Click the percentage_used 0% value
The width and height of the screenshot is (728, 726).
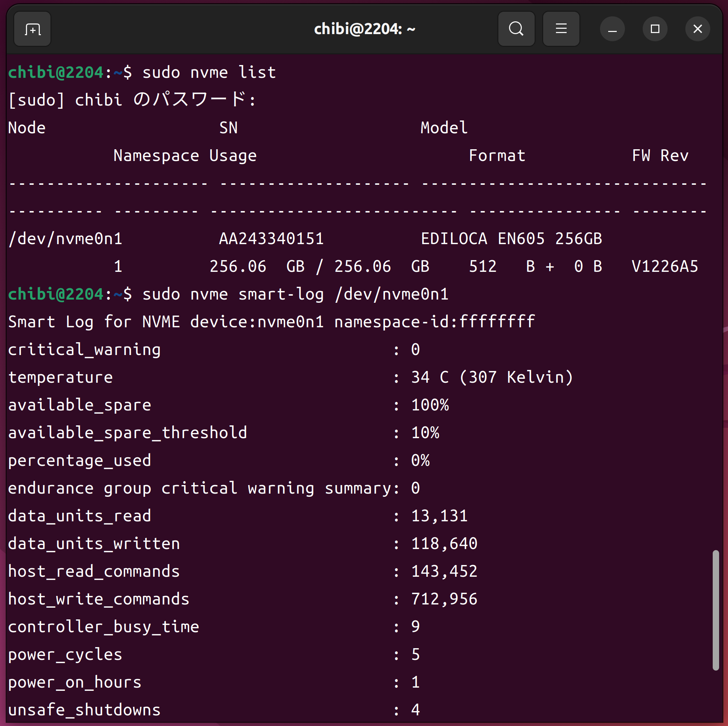(x=420, y=461)
